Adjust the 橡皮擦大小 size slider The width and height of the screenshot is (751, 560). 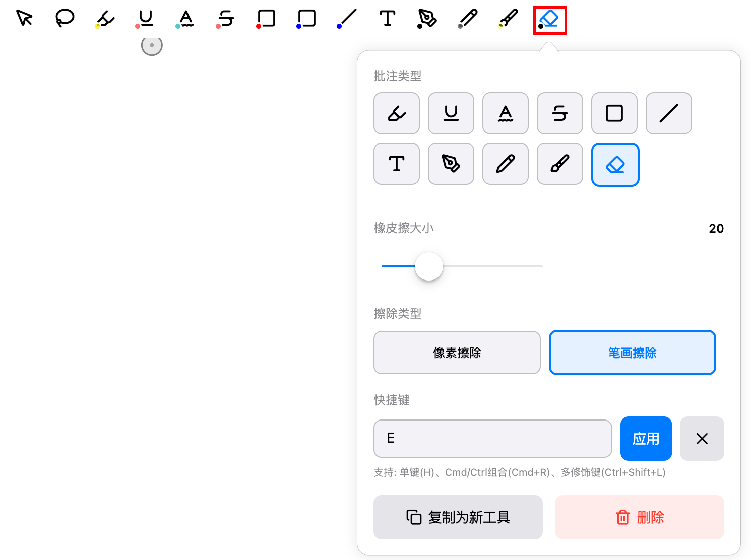click(428, 266)
